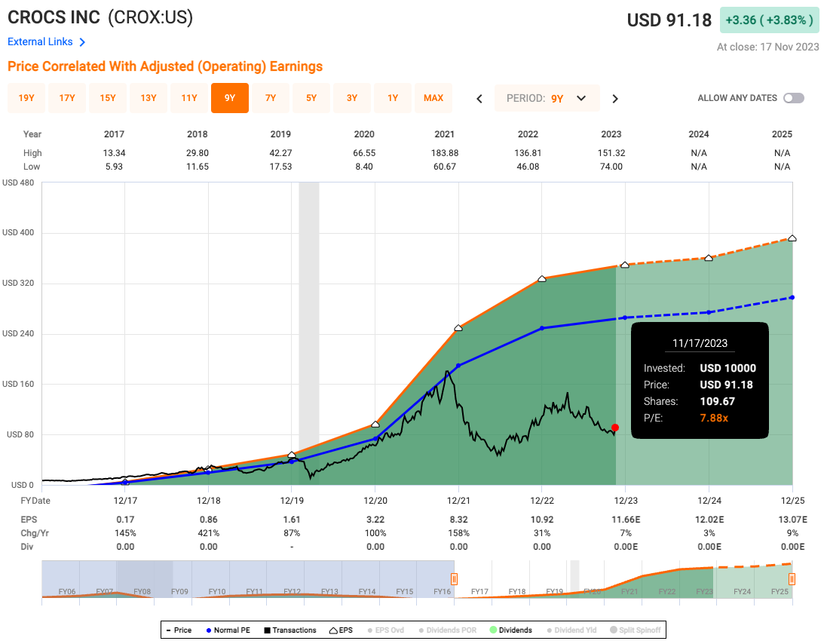Click the 2021 High value 183.88
Screen dimensions: 824x644
click(445, 153)
